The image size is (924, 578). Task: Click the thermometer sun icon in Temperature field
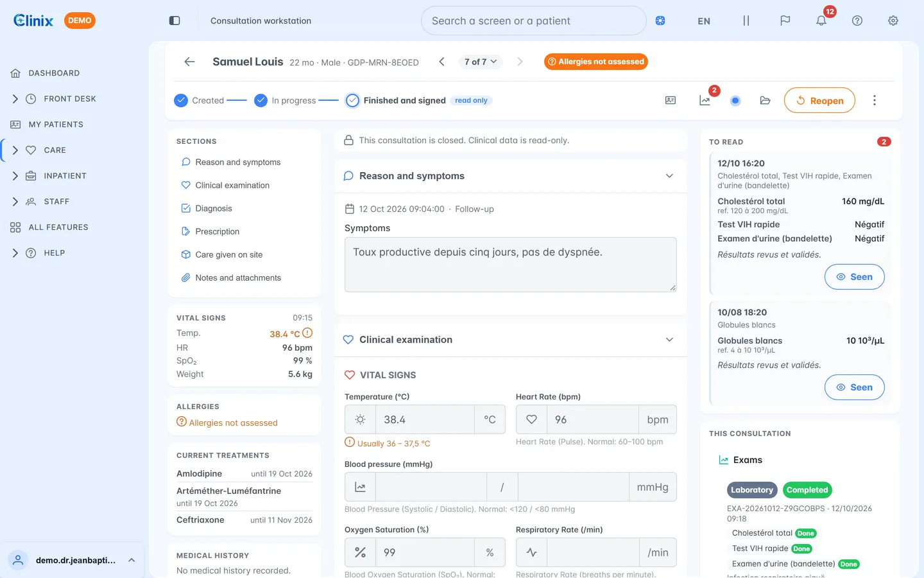360,419
